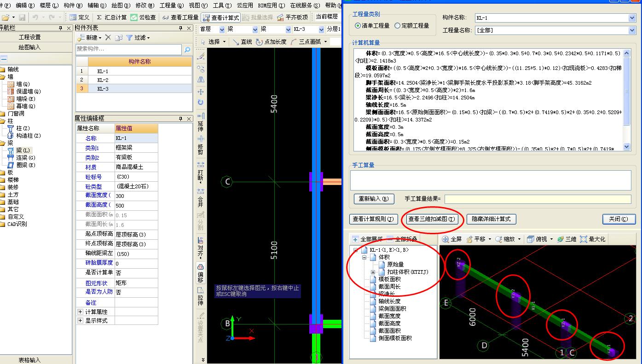This screenshot has width=642, height=364.
Task: Click the undo arrow icon
Action: (35, 17)
